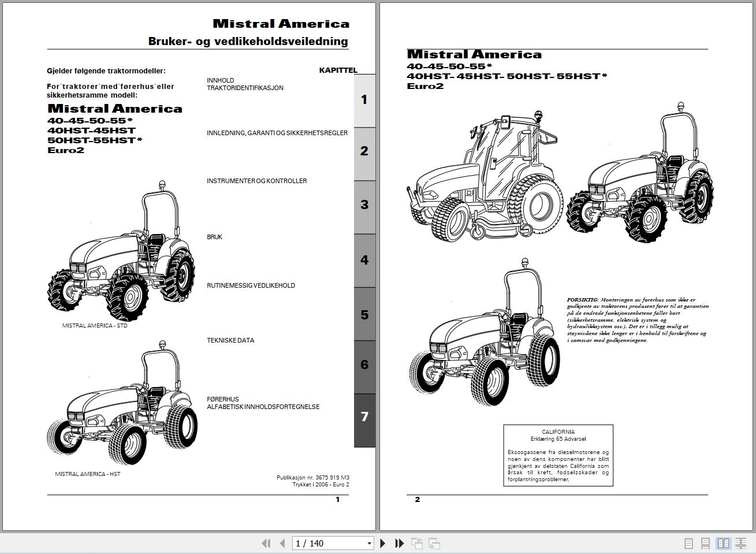This screenshot has height=554, width=756.
Task: Click the BRUK contents entry
Action: click(214, 237)
